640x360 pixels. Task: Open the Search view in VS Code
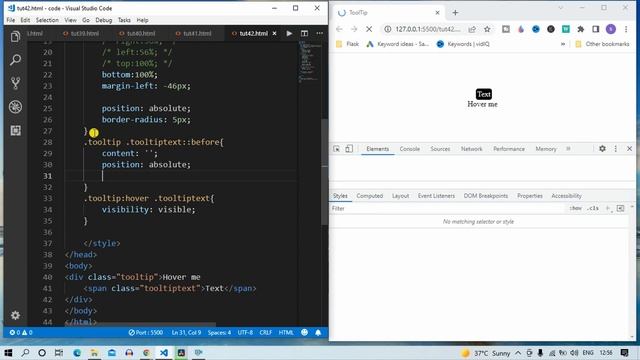tap(16, 60)
